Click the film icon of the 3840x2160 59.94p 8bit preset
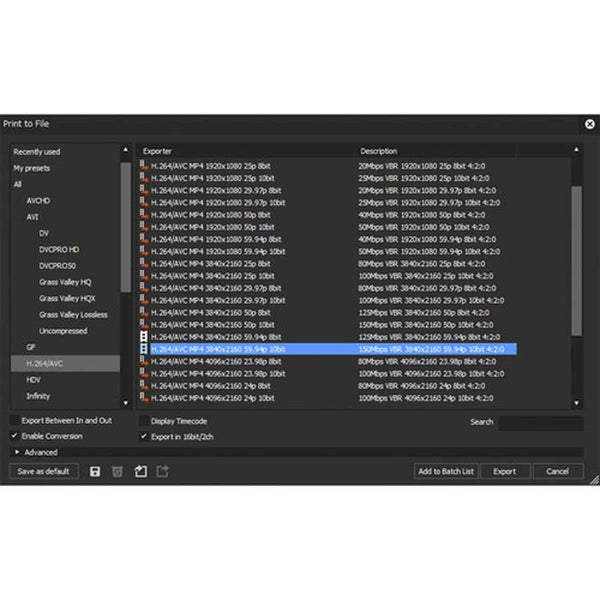The height and width of the screenshot is (600, 600). point(143,337)
